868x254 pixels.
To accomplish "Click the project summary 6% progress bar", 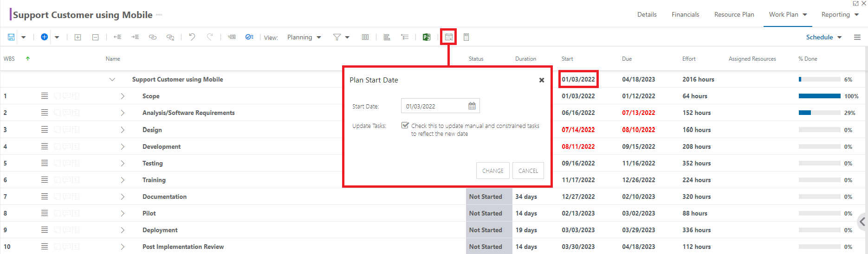I will [819, 79].
